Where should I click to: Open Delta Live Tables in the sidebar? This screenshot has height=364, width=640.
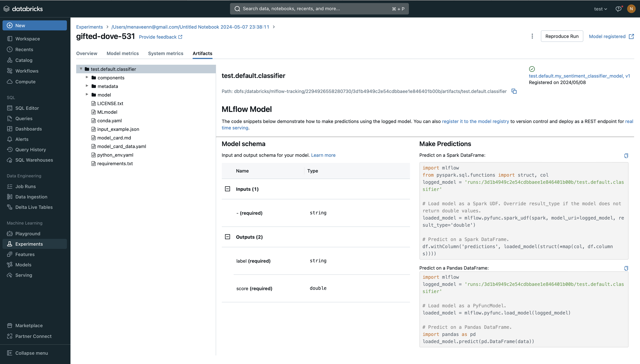coord(34,207)
